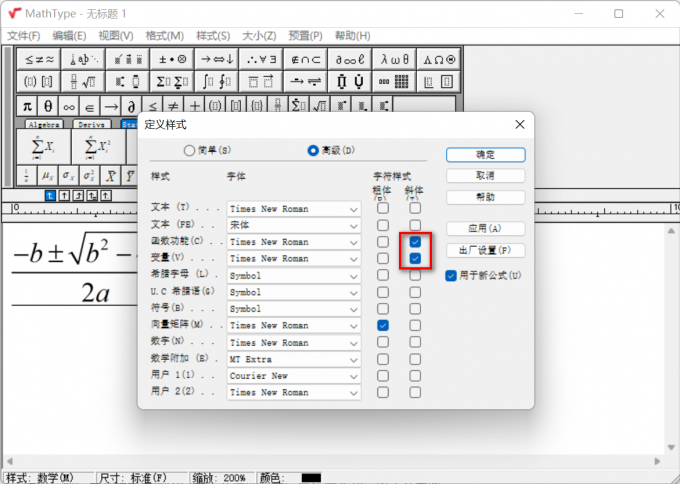Insert the infinity symbol from the toolbar
Viewport: 680px width, 484px height.
point(69,105)
